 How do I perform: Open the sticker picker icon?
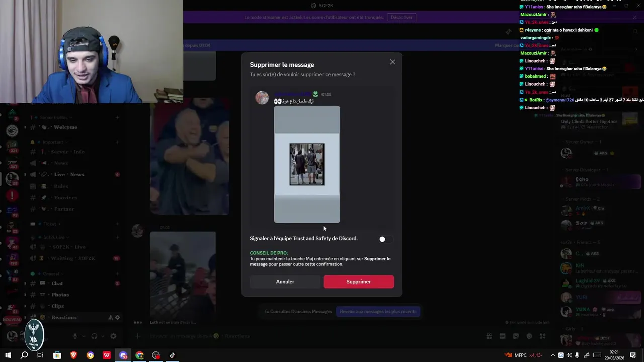(x=516, y=336)
